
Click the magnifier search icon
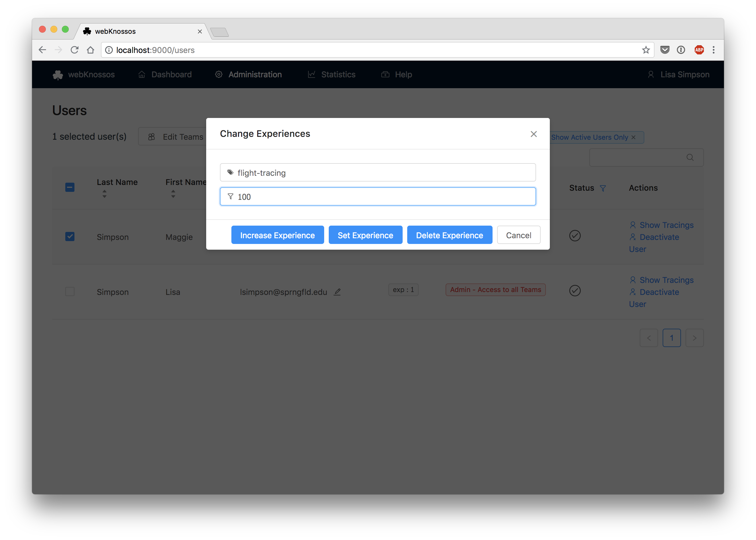coord(690,157)
